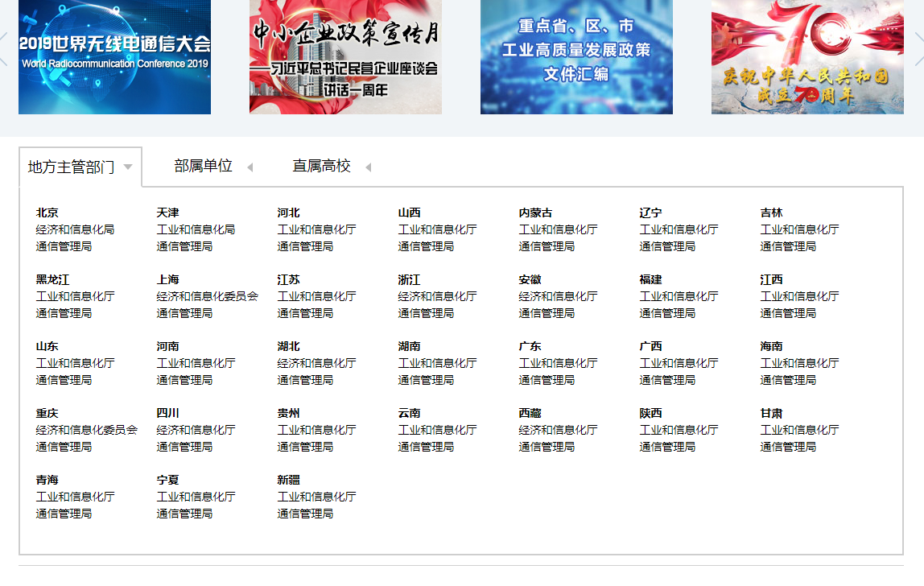The height and width of the screenshot is (586, 924).
Task: Click the 西藏 region heading
Action: pos(530,413)
